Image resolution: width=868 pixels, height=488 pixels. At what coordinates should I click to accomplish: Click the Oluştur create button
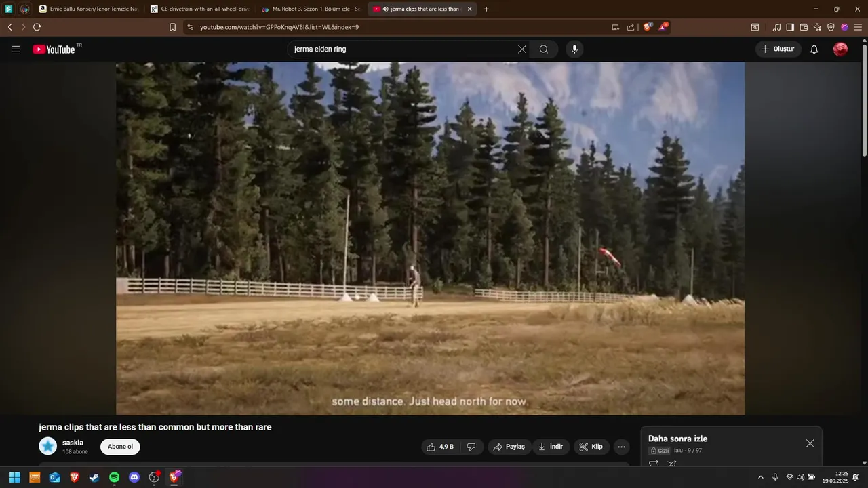778,49
